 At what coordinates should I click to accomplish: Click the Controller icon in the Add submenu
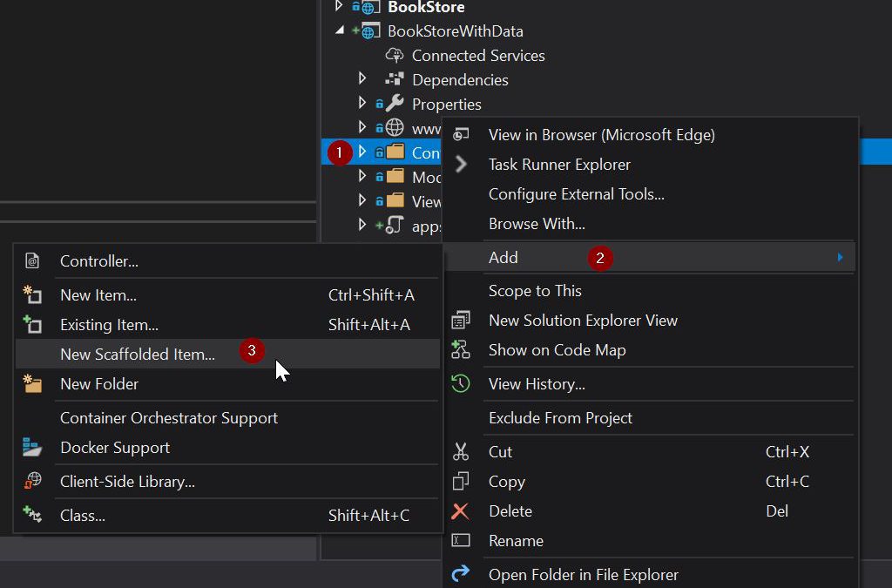(32, 261)
